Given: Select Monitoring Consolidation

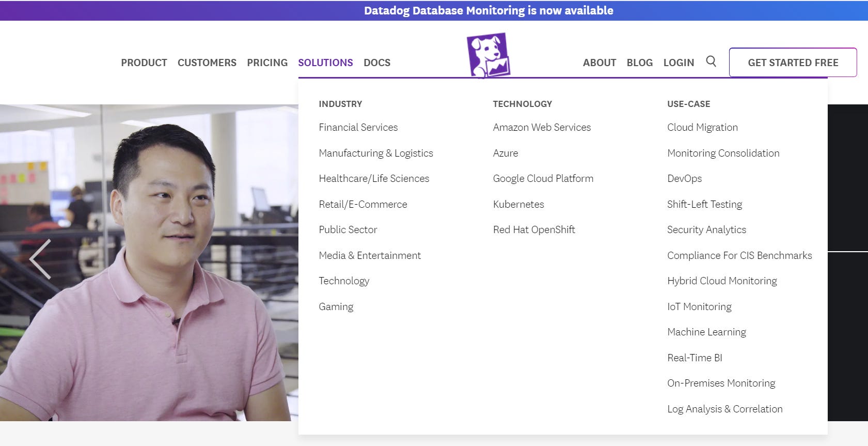Looking at the screenshot, I should pos(723,153).
